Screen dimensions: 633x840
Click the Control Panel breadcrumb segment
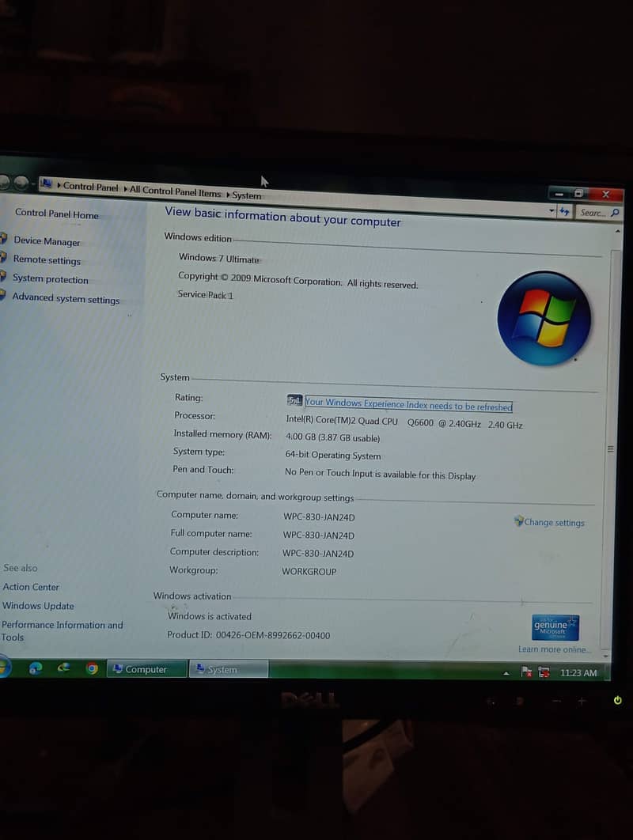pyautogui.click(x=90, y=187)
